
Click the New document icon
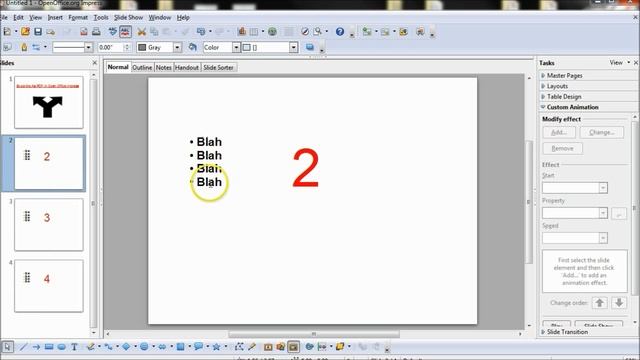pos(7,31)
